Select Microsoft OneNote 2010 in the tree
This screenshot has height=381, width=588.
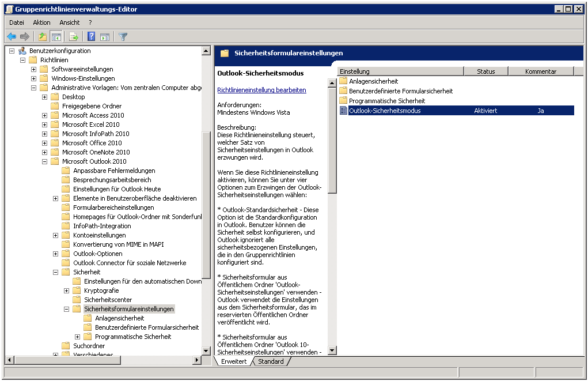(x=96, y=152)
